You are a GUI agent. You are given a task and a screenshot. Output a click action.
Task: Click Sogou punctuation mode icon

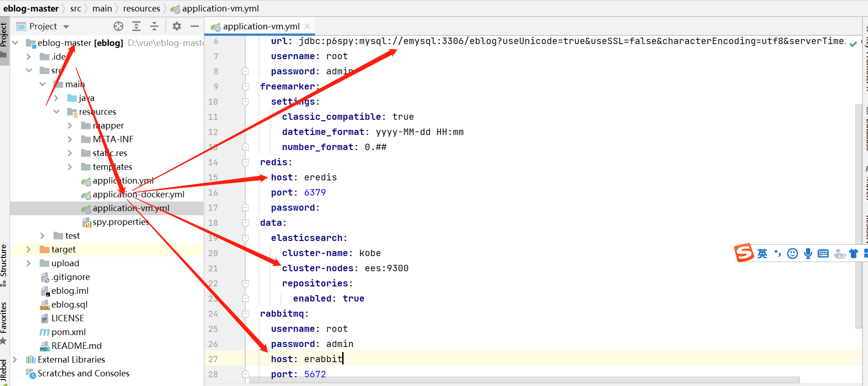tap(778, 253)
